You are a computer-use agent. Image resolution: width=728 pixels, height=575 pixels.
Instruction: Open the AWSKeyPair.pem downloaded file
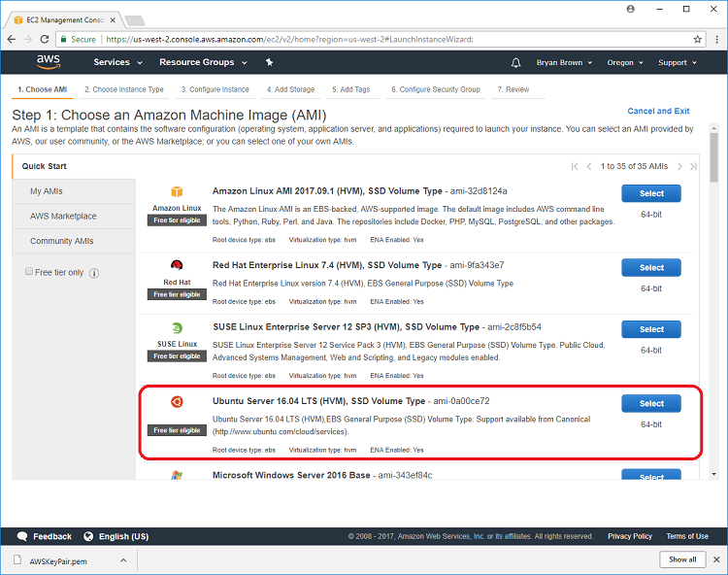tap(58, 561)
